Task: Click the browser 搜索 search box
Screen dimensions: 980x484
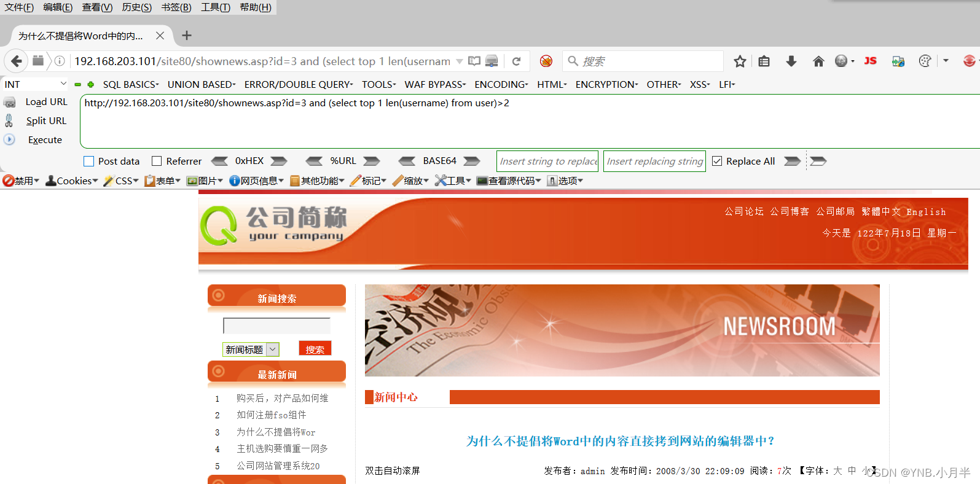Action: pos(643,61)
